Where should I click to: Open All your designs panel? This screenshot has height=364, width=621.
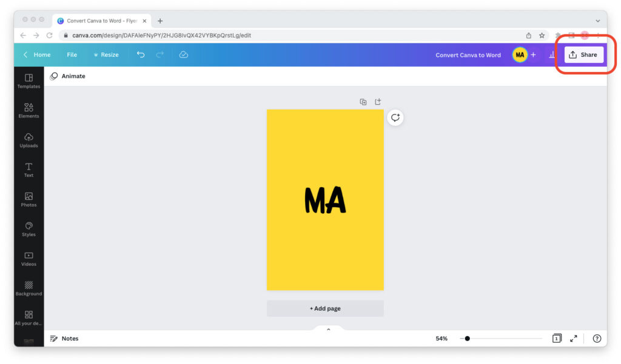(x=29, y=319)
